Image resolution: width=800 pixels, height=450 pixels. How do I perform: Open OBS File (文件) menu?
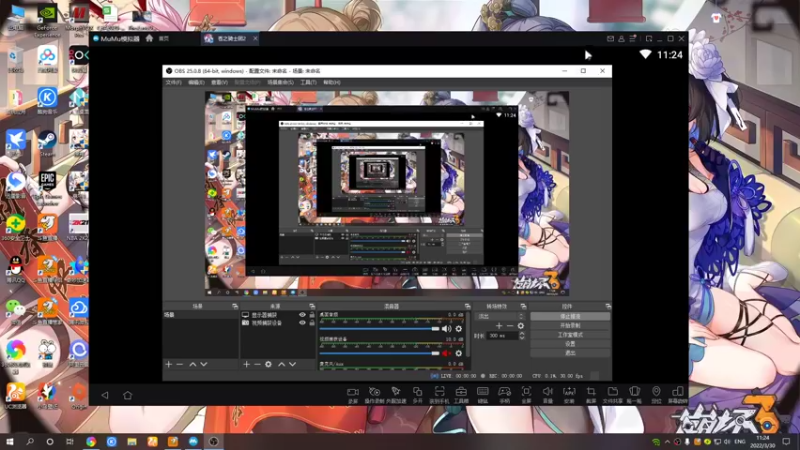(173, 83)
